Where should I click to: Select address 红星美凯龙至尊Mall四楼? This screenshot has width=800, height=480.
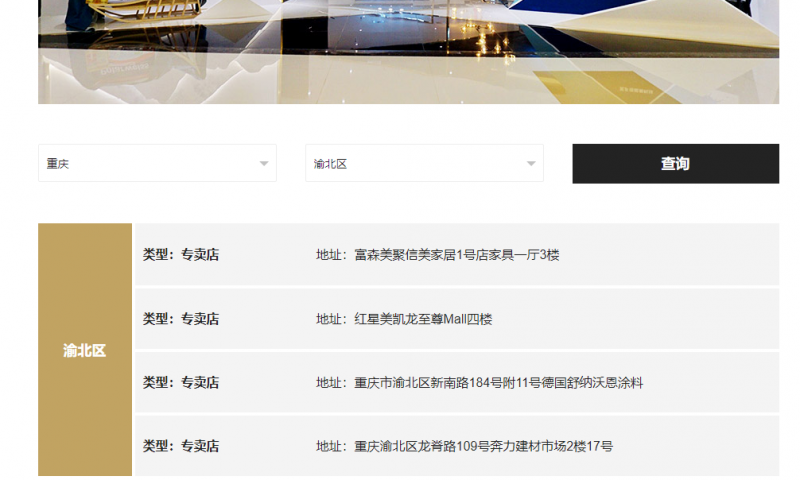click(x=423, y=319)
